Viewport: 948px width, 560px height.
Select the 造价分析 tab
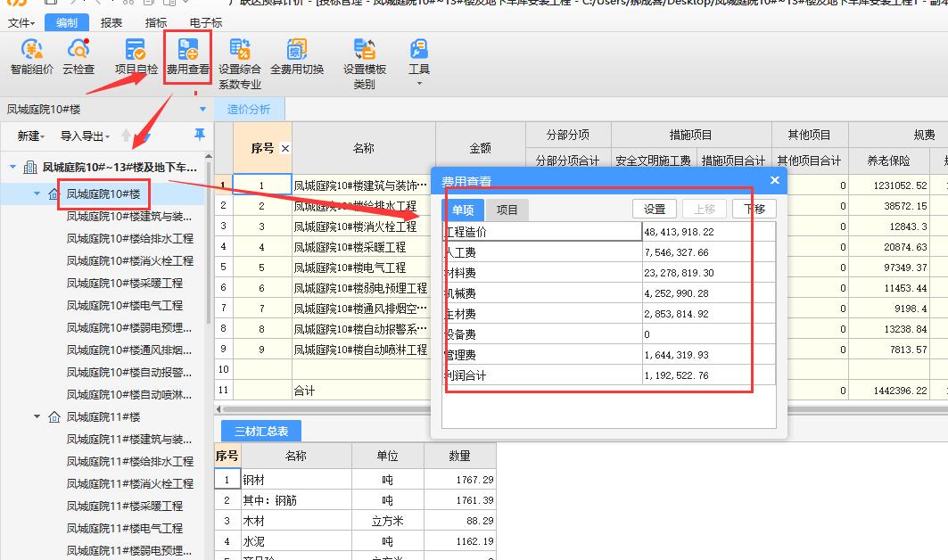point(249,110)
